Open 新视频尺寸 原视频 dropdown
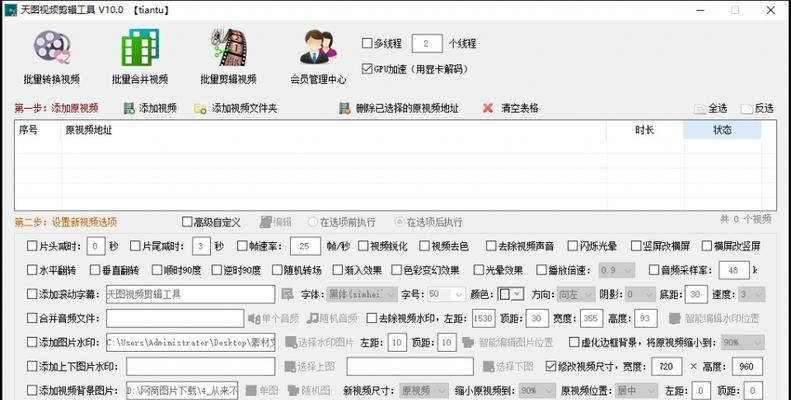Screen dimensions: 791x400 pyautogui.click(x=423, y=391)
